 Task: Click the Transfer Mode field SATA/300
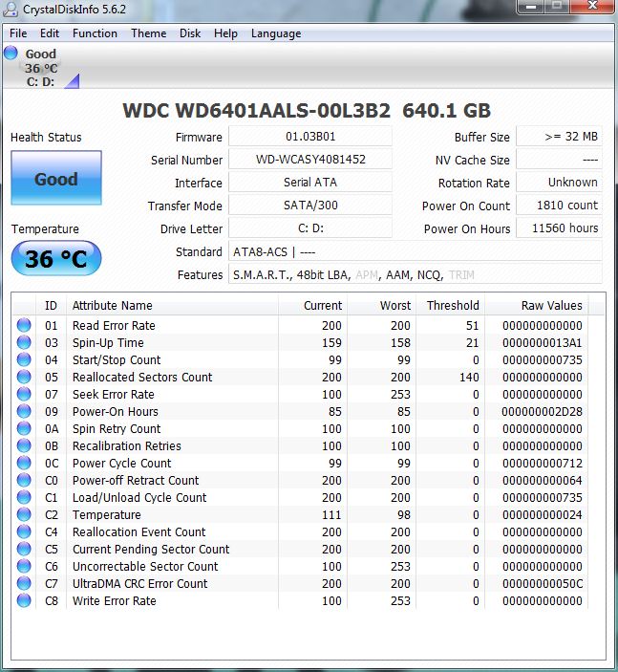(310, 206)
